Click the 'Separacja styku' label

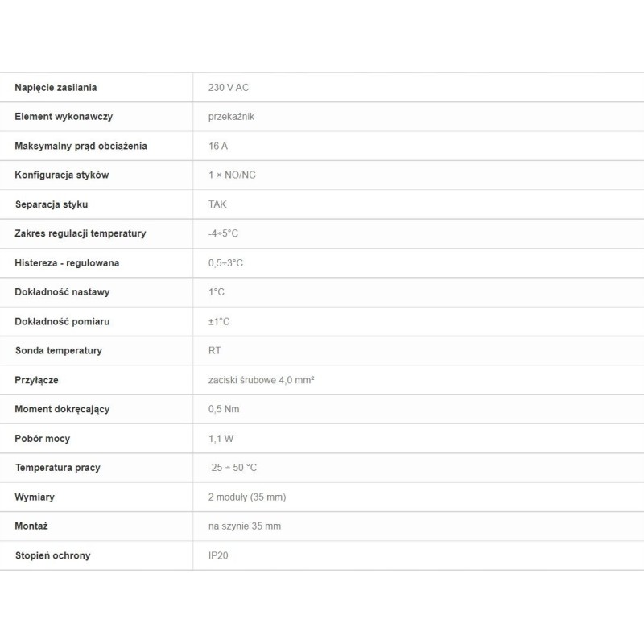[52, 204]
